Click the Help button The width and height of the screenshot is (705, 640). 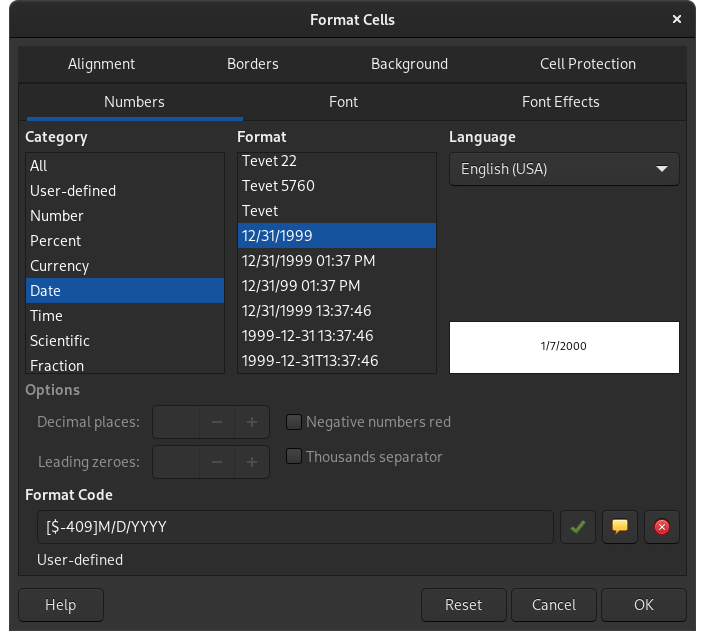(x=61, y=605)
